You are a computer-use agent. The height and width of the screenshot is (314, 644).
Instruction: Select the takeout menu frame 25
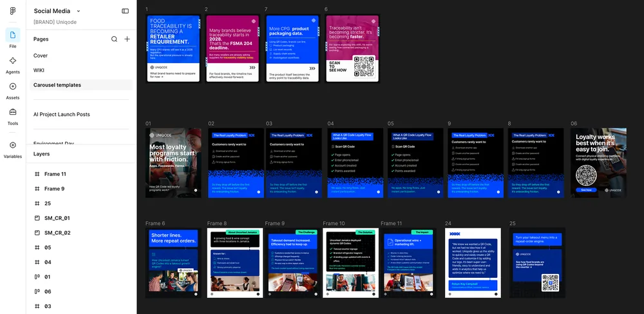click(x=537, y=263)
